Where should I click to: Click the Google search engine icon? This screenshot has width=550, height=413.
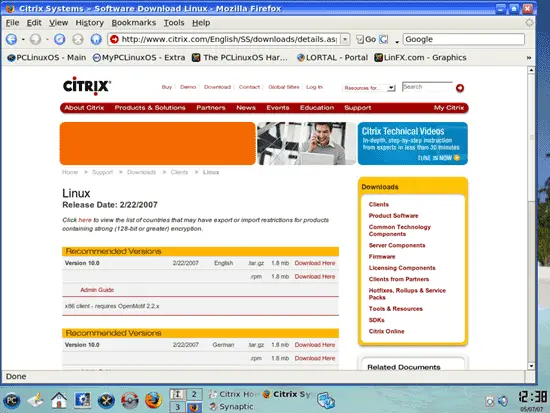coord(383,39)
